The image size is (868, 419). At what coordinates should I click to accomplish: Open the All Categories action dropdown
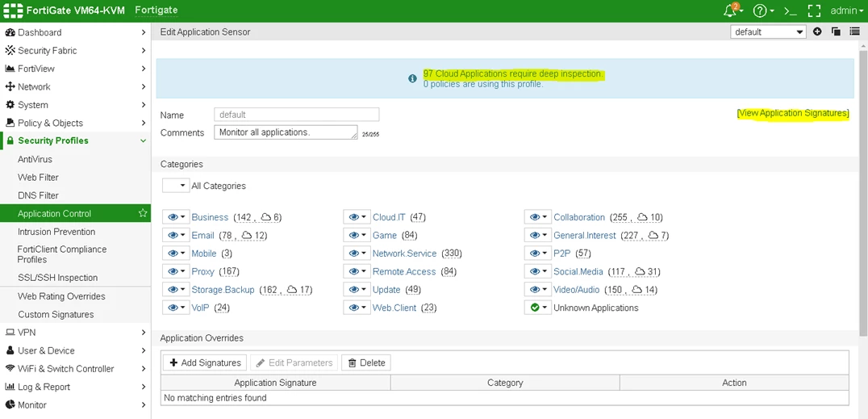[176, 186]
